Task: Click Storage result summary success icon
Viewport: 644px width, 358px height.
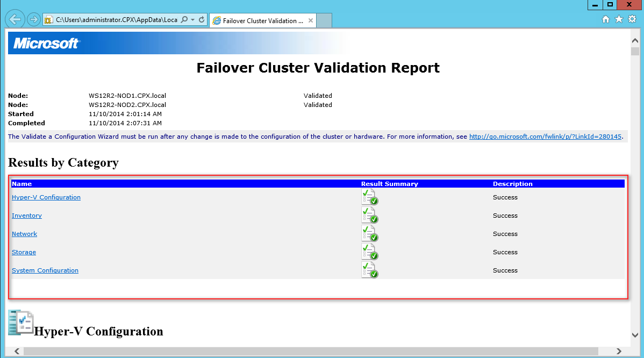Action: coord(370,251)
